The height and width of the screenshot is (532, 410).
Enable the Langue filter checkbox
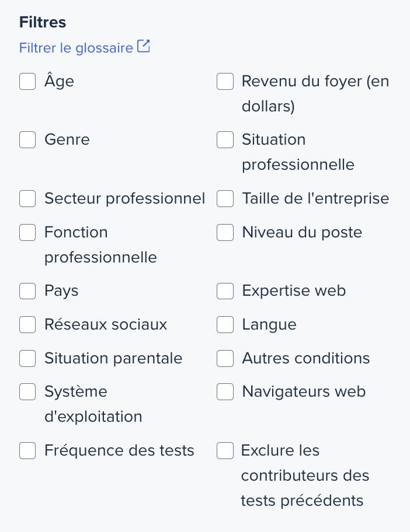click(x=225, y=325)
